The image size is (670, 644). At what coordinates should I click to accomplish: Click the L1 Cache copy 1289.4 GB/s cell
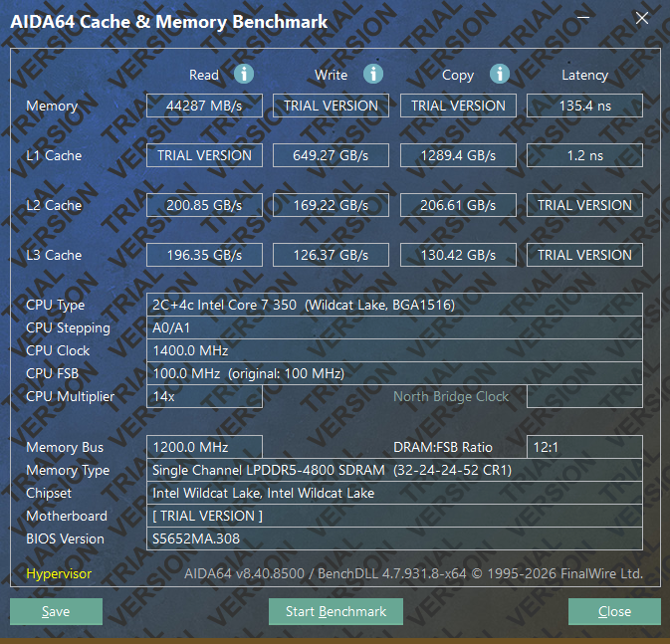click(458, 155)
